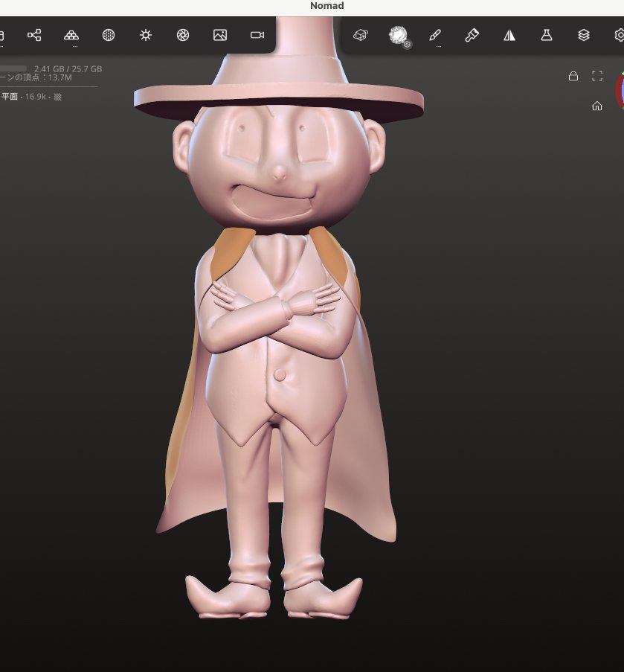Reset view with the home icon
624x672 pixels.
pyautogui.click(x=597, y=106)
